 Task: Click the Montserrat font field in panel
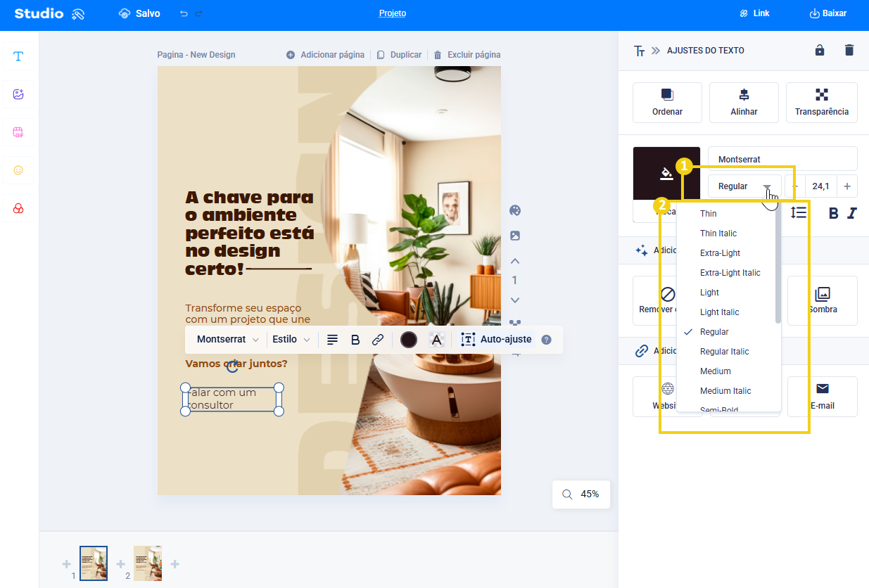tap(782, 159)
